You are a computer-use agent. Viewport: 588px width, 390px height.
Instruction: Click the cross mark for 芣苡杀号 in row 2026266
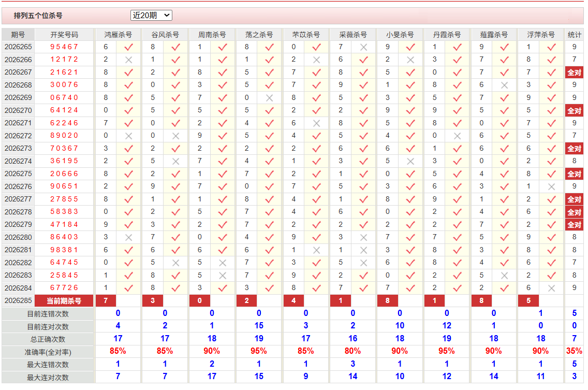[316, 60]
